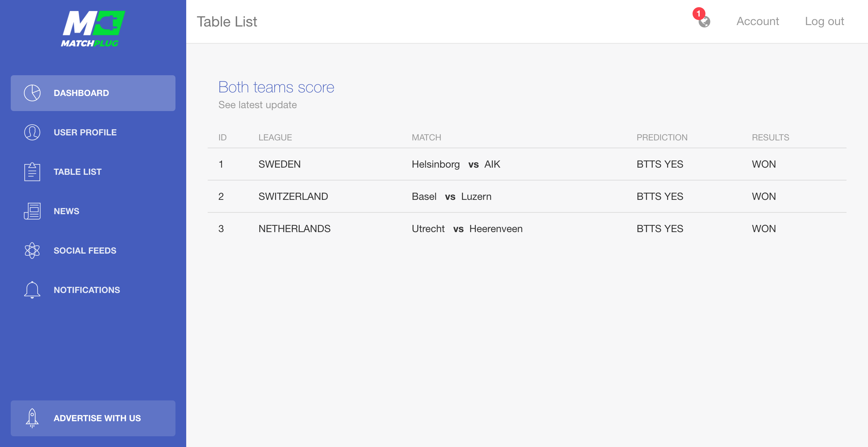Open the Account link
This screenshot has width=868, height=447.
pos(758,21)
